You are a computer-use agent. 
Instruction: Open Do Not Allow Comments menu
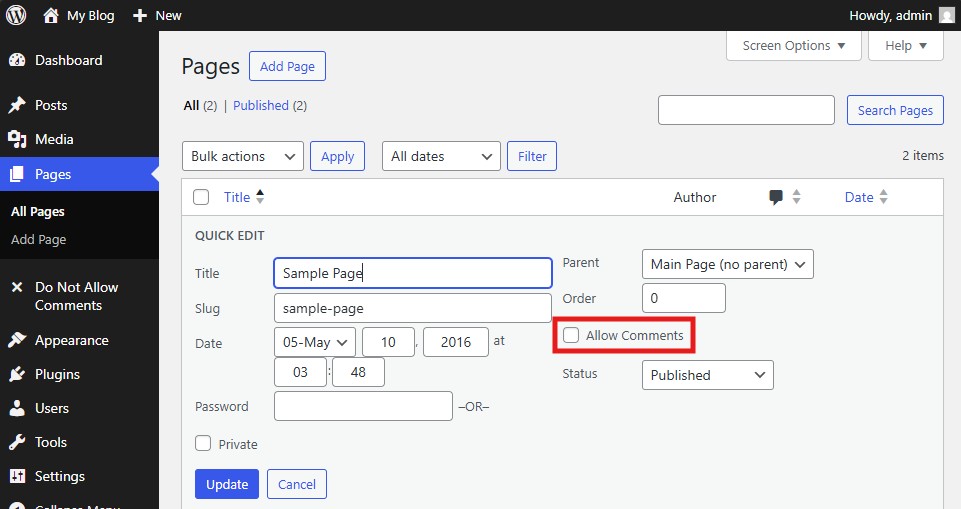[x=79, y=296]
